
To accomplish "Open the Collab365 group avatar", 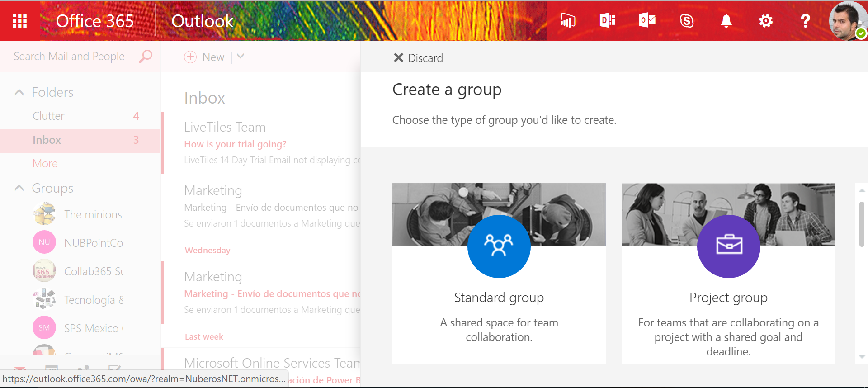I will (x=44, y=271).
